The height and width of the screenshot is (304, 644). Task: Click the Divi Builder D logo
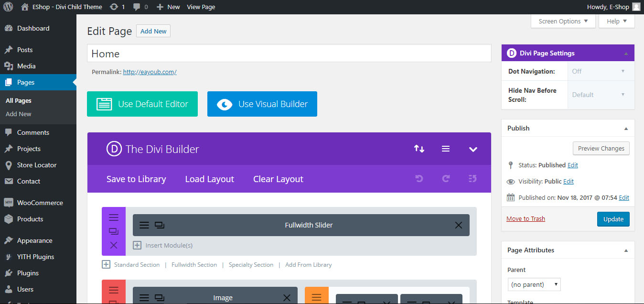[x=114, y=149]
